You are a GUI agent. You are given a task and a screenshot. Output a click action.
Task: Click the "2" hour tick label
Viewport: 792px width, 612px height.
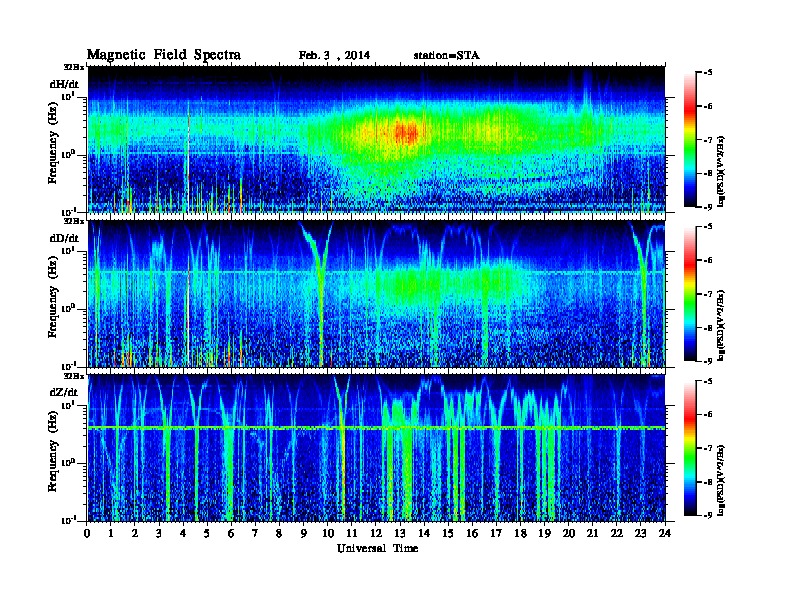(x=135, y=533)
